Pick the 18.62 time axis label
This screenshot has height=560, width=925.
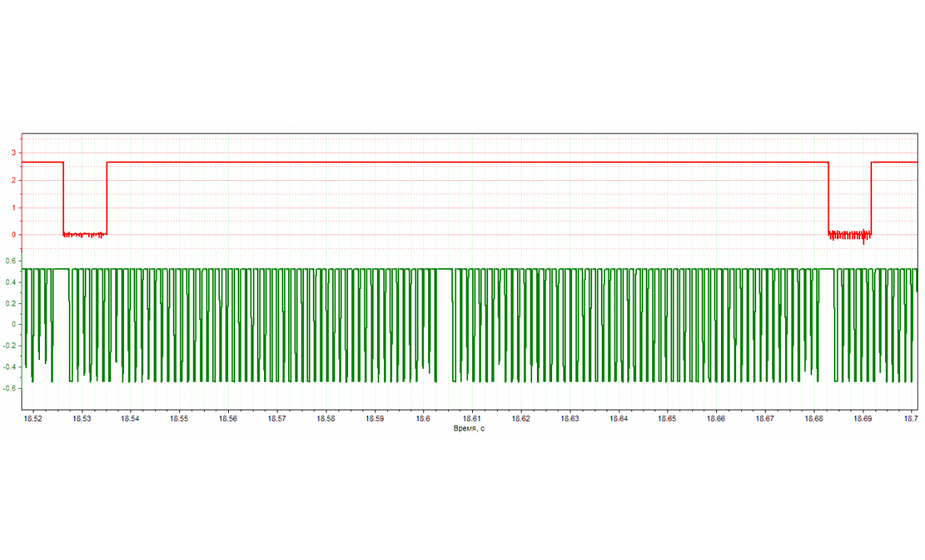(x=521, y=418)
